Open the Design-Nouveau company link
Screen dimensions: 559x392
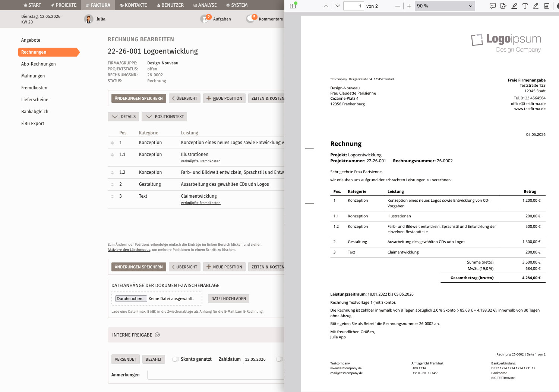(163, 63)
